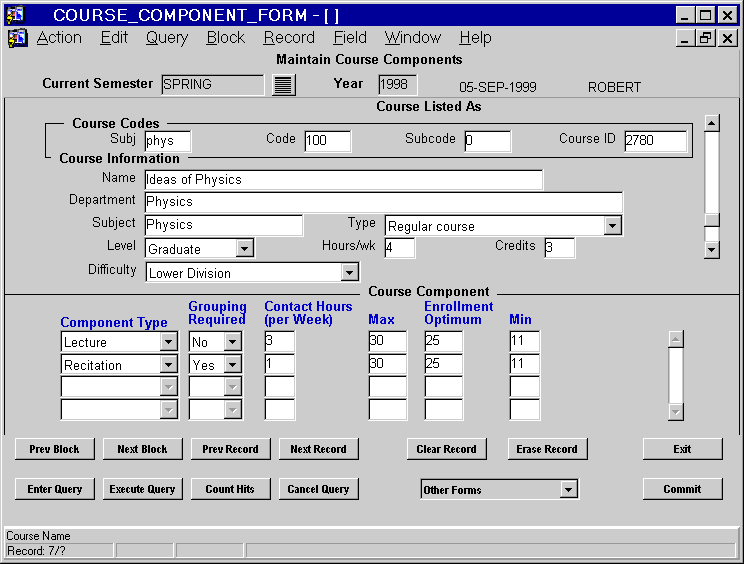
Task: Click the Lecture Contact Hours field
Action: coord(279,341)
